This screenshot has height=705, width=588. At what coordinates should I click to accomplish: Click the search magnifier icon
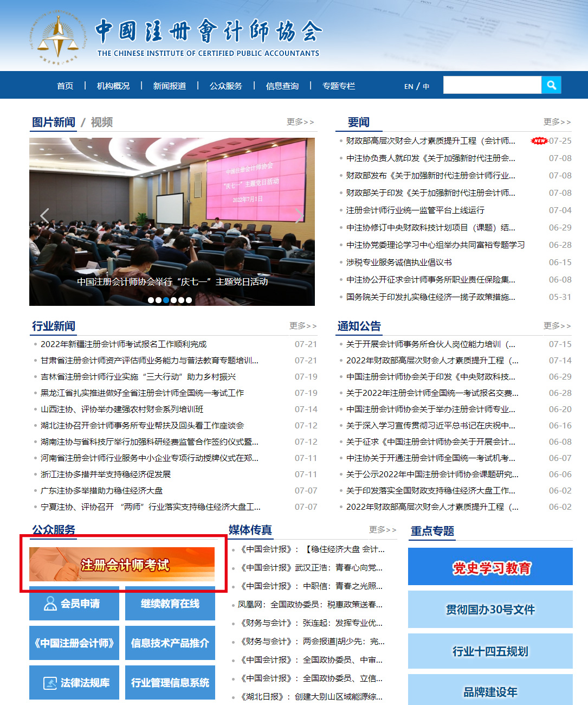pyautogui.click(x=551, y=85)
